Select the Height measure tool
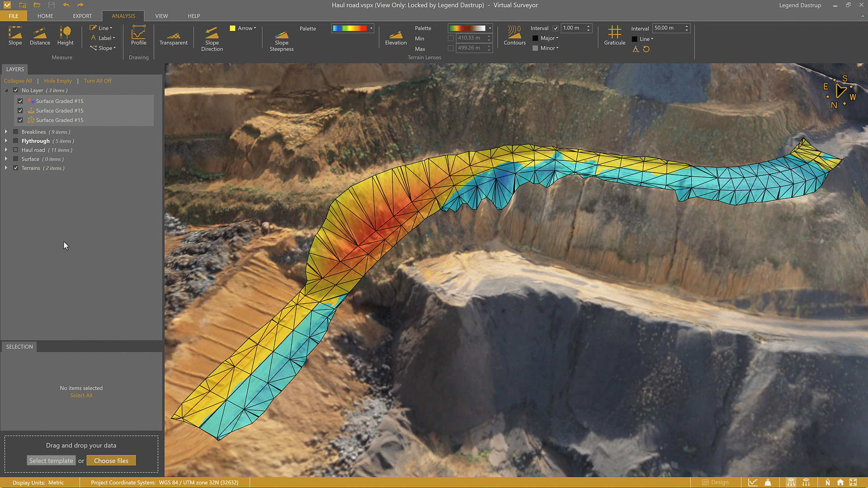This screenshot has height=488, width=868. (65, 36)
